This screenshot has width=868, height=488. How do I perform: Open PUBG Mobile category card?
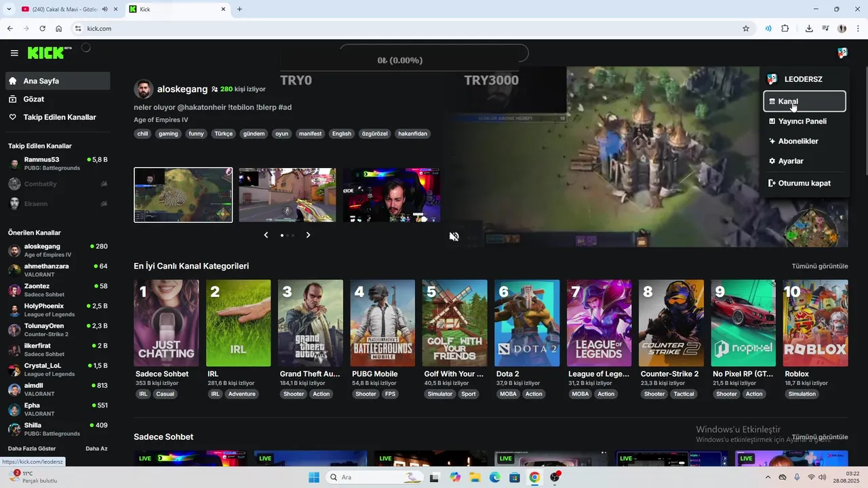coord(382,323)
